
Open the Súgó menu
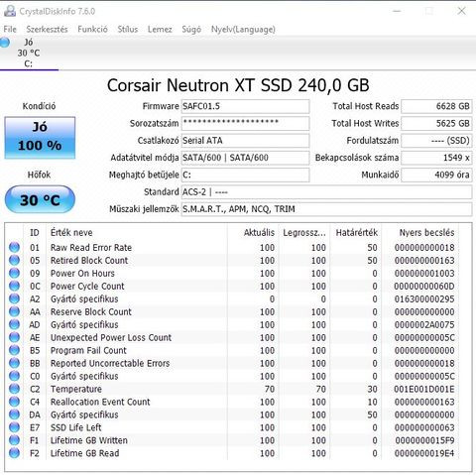[x=191, y=29]
